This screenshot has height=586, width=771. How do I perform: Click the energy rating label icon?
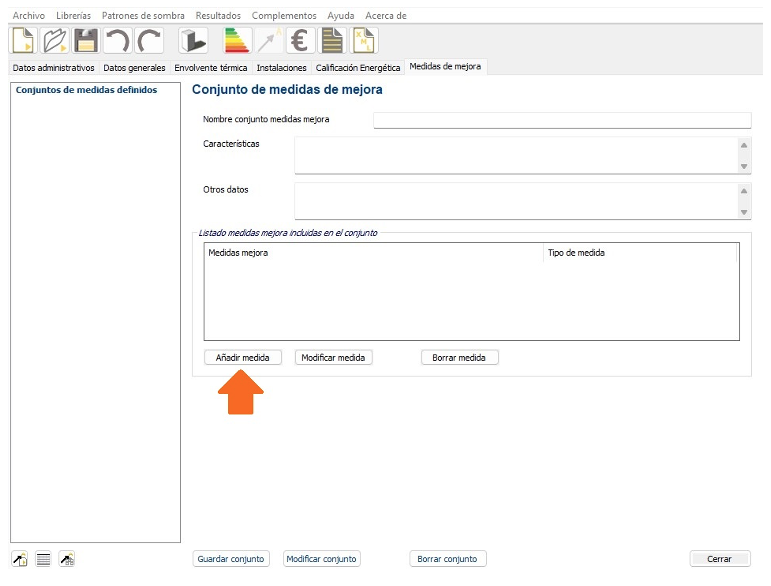coord(237,41)
